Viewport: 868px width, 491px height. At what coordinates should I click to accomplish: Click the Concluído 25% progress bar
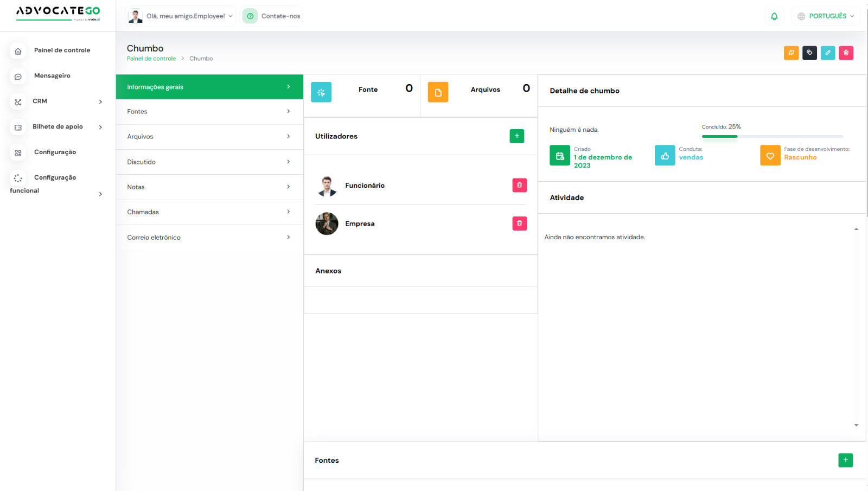coord(773,136)
